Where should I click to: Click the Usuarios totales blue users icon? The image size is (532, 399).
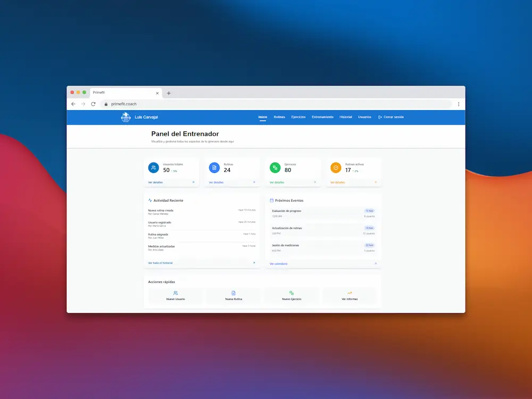coord(153,168)
